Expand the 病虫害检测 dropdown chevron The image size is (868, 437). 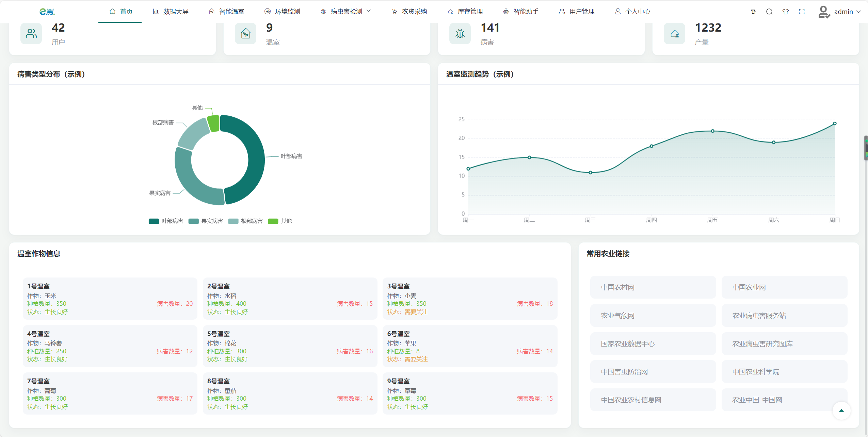pyautogui.click(x=369, y=11)
